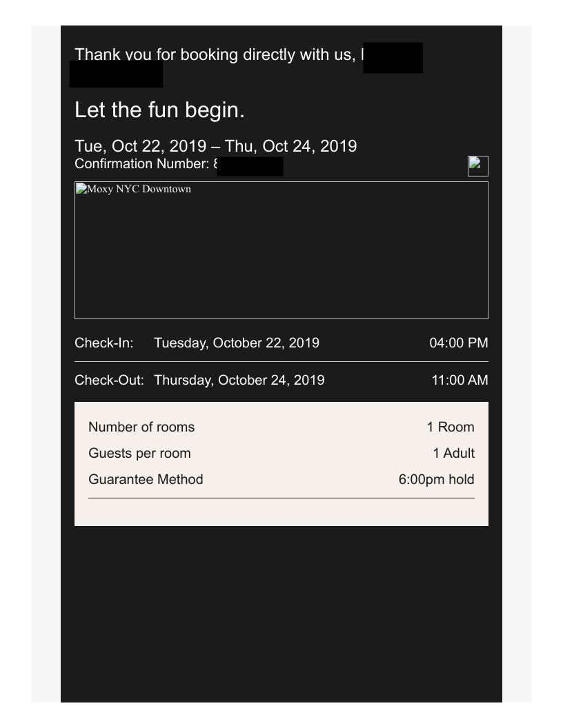Viewport: 563px width, 728px height.
Task: Click the Tue, Oct 22 – Thu, Oct 24 date range
Action: click(x=215, y=146)
